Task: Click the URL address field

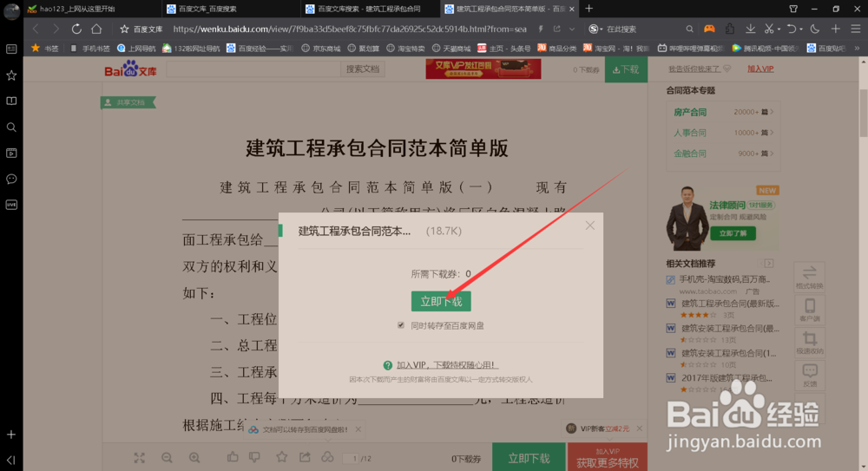Action: [x=349, y=29]
